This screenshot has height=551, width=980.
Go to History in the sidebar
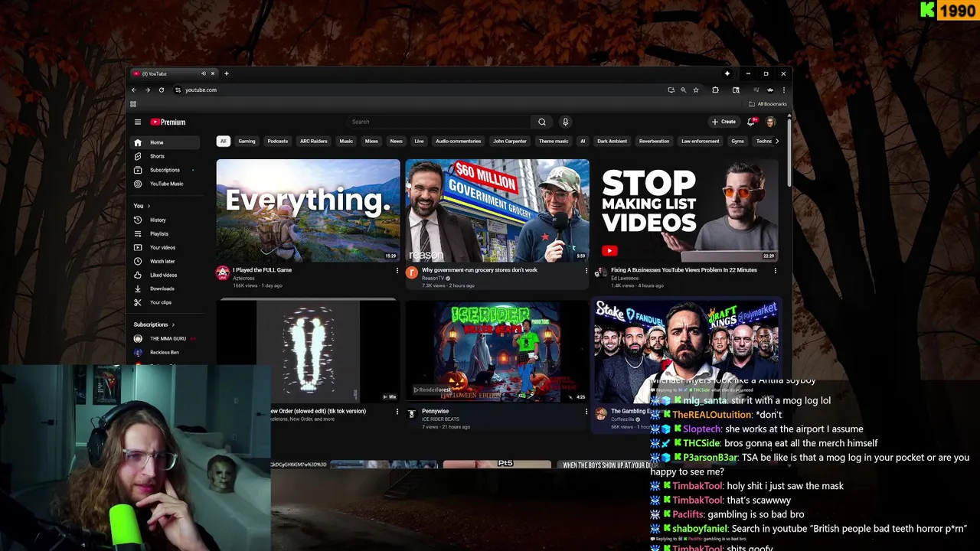click(x=163, y=220)
